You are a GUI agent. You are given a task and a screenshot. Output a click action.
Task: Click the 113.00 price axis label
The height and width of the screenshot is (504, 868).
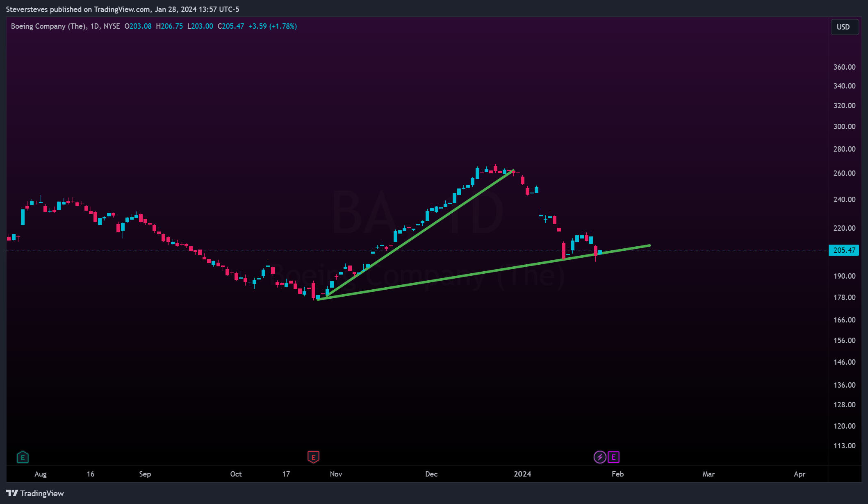[844, 446]
